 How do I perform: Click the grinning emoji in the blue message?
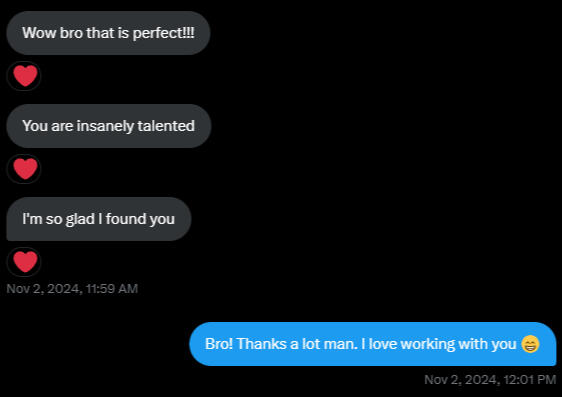[x=530, y=344]
